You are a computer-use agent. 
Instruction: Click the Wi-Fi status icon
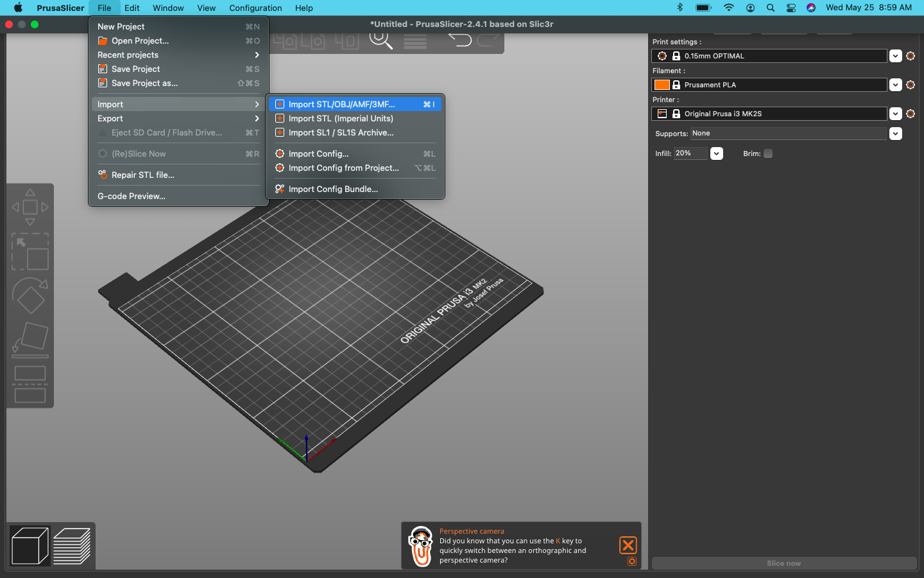point(728,8)
